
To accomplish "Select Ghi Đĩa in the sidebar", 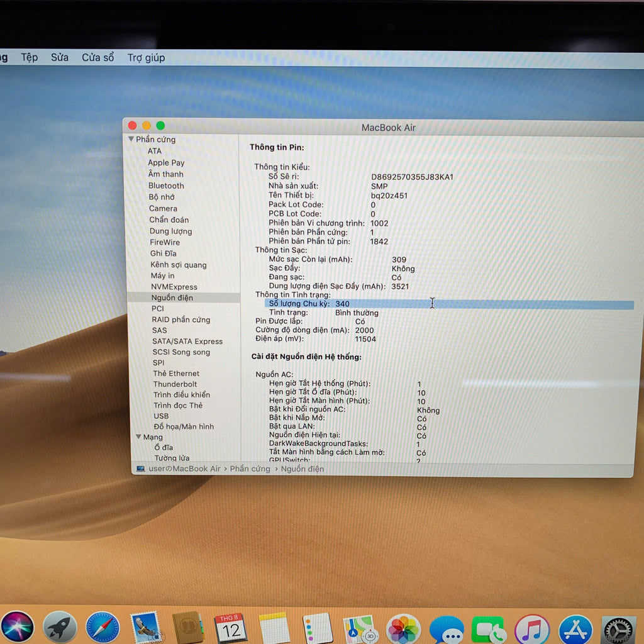I will (x=163, y=253).
